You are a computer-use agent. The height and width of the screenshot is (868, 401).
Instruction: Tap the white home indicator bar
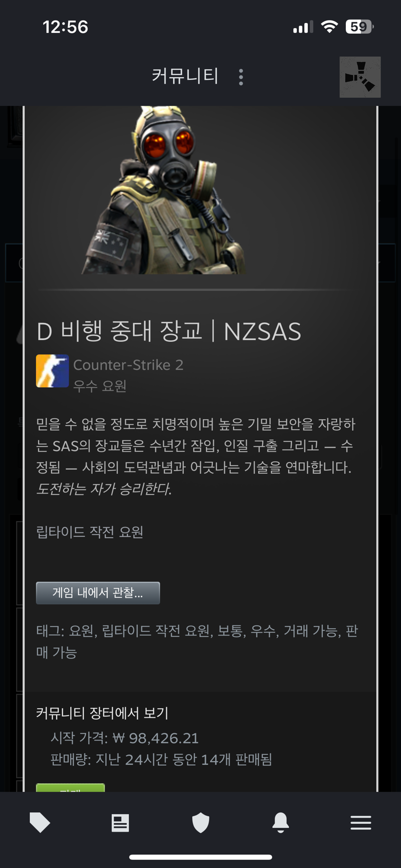200,857
